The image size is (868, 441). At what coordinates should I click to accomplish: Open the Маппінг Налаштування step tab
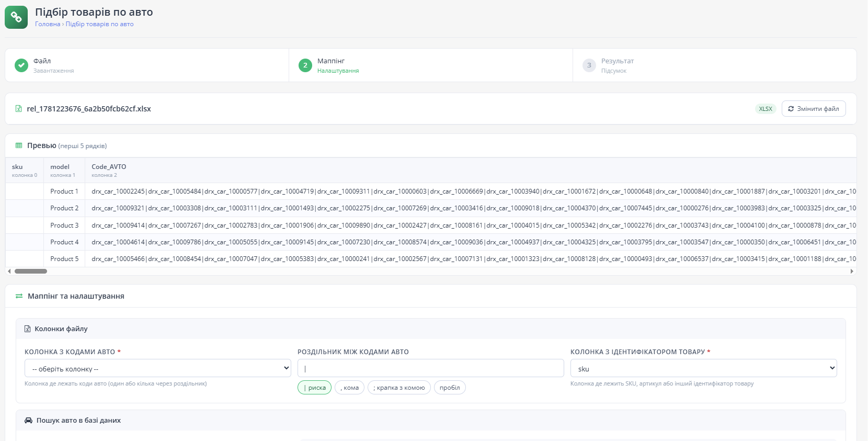431,65
